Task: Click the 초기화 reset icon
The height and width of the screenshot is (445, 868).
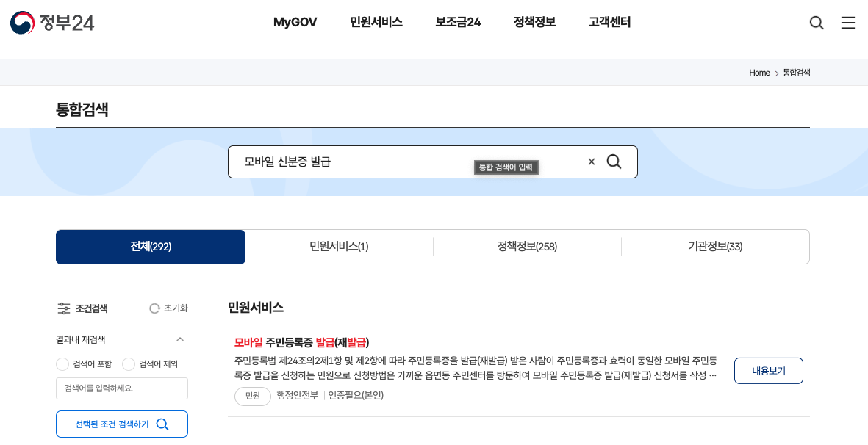Action: [154, 308]
